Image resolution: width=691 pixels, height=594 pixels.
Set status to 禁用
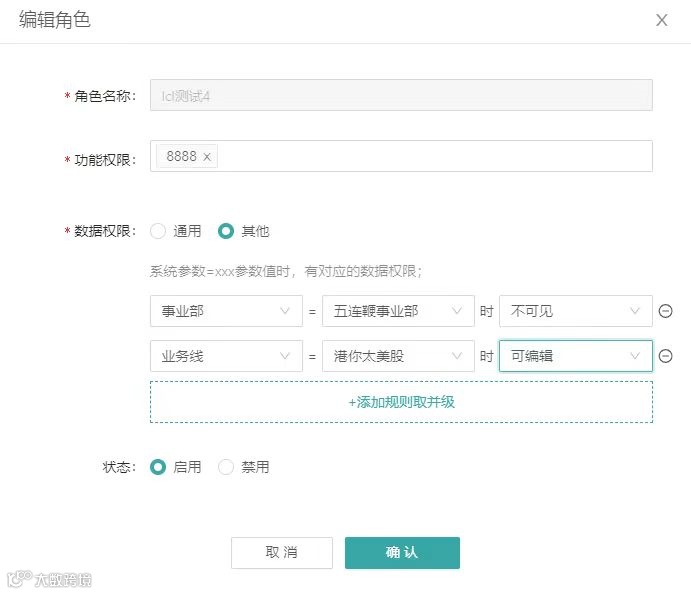tap(226, 467)
